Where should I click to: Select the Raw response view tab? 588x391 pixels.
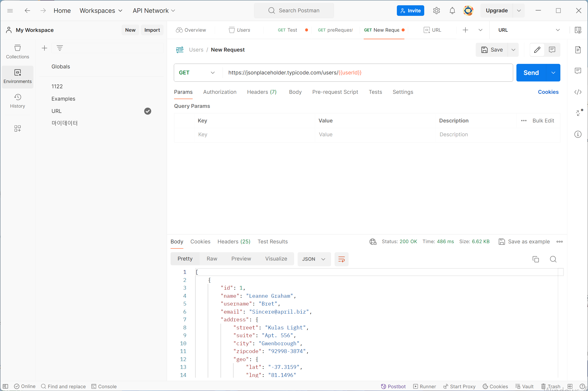click(x=212, y=259)
